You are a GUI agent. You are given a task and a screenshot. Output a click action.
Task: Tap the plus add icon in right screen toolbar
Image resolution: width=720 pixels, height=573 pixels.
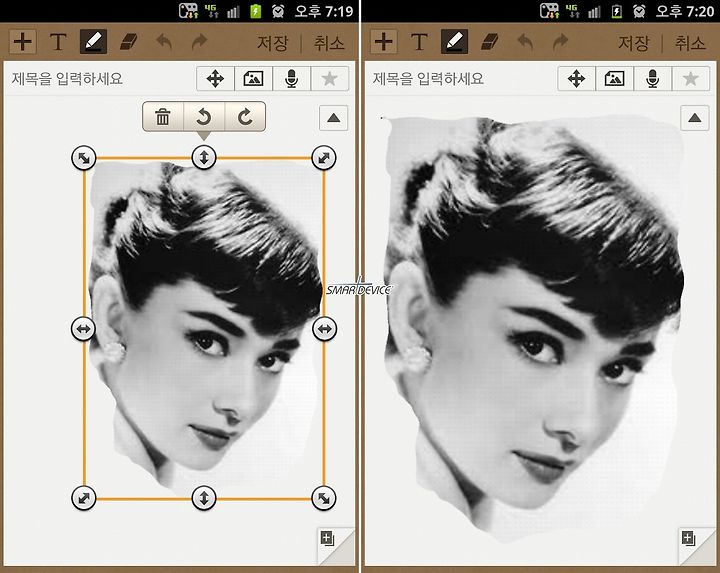tap(383, 42)
